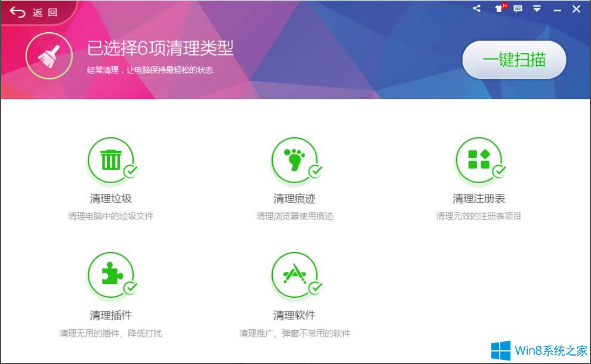Open the share icon in the title bar
The width and height of the screenshot is (591, 364).
pyautogui.click(x=477, y=8)
